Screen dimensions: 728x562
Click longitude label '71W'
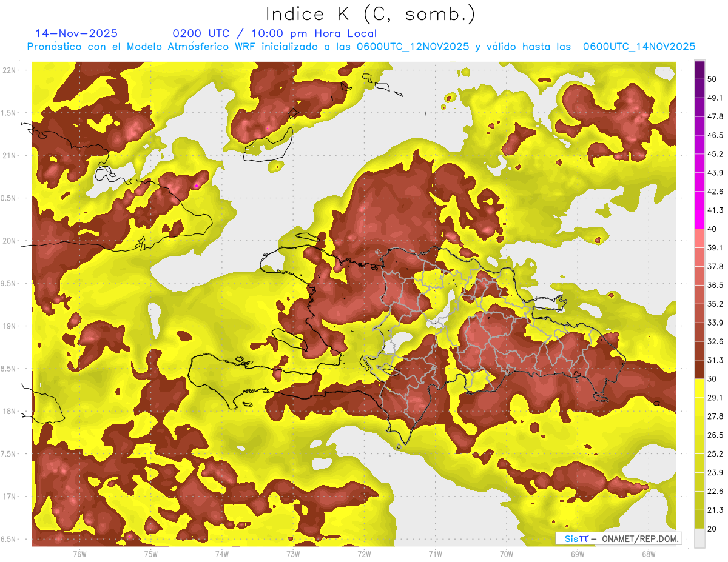click(x=435, y=555)
